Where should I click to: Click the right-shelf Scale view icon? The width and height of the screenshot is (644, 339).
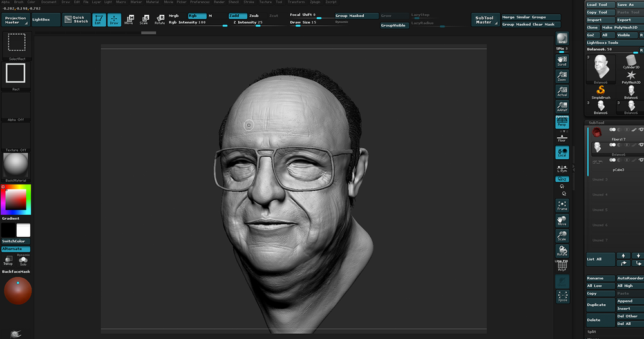562,236
